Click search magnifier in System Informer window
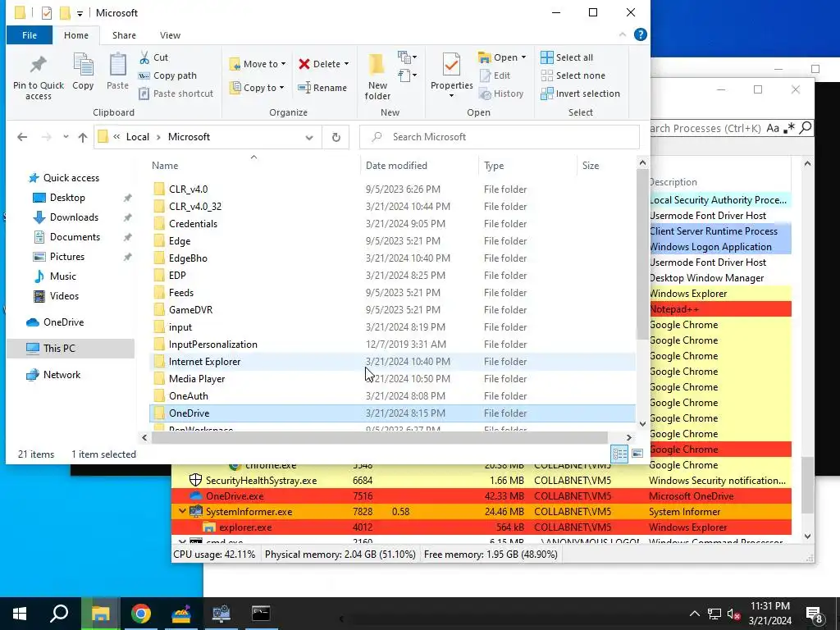This screenshot has width=840, height=630. [806, 128]
